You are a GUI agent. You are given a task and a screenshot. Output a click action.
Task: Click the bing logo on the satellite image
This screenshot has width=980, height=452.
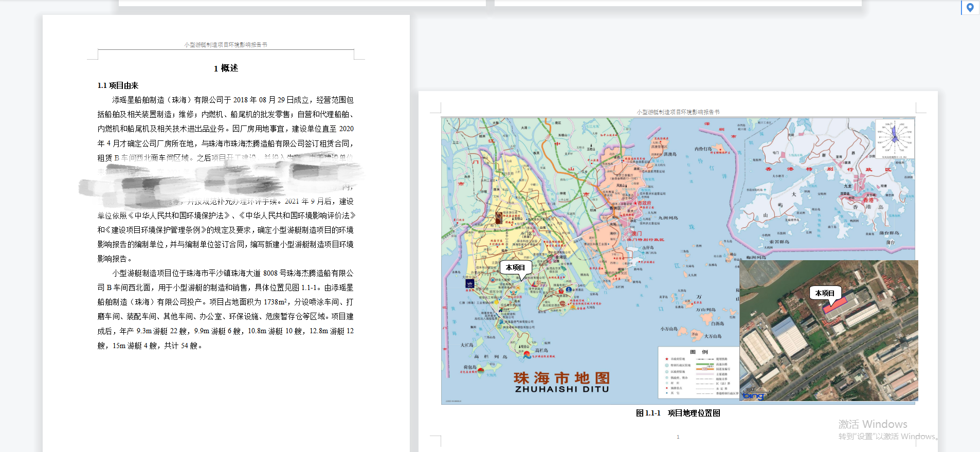coord(754,395)
